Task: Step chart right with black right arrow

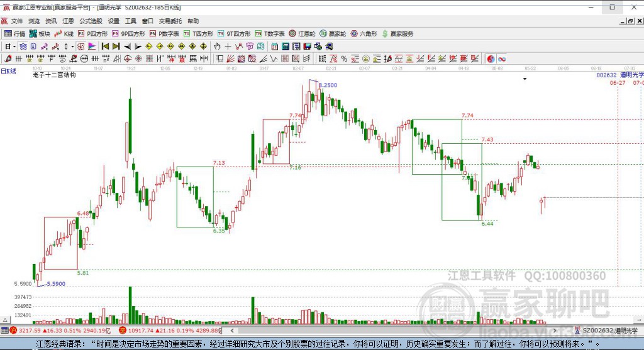Action: (138, 46)
